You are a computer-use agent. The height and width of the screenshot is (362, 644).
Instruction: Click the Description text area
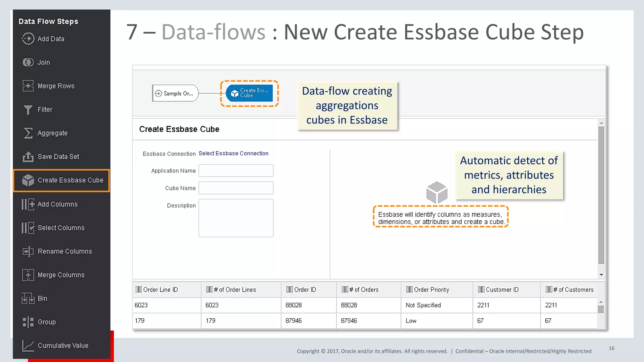(x=236, y=218)
